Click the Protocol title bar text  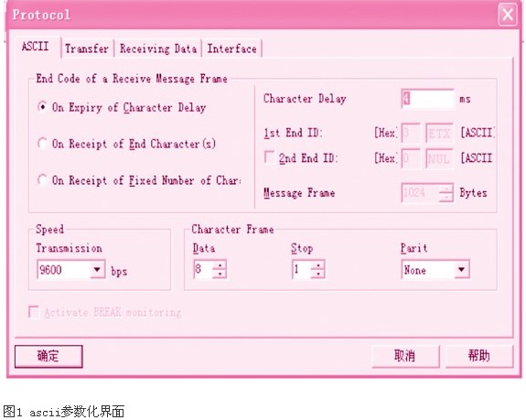coord(41,15)
